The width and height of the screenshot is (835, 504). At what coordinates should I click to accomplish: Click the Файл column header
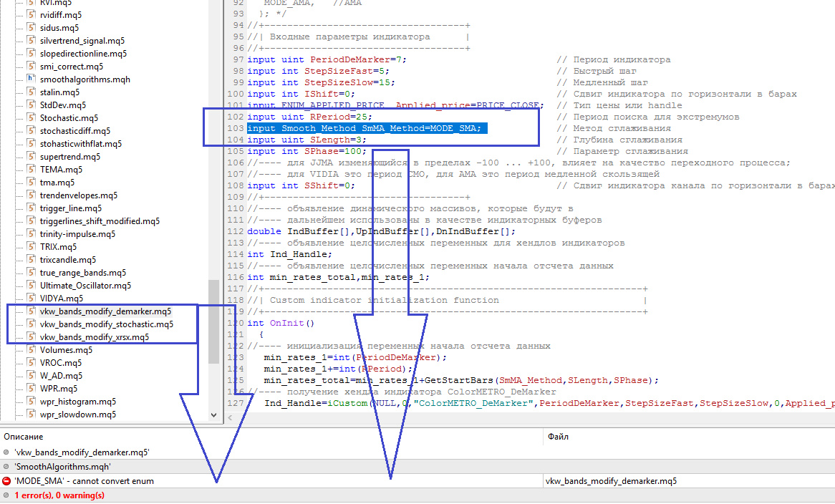pyautogui.click(x=558, y=437)
